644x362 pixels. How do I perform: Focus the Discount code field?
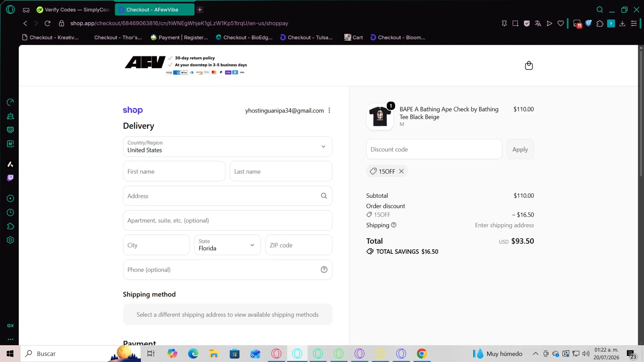pyautogui.click(x=434, y=149)
